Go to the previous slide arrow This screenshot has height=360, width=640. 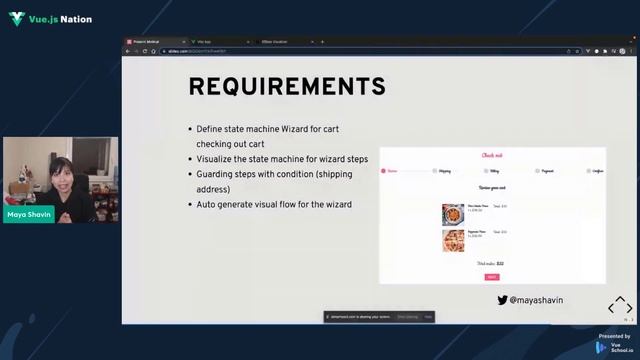click(611, 308)
